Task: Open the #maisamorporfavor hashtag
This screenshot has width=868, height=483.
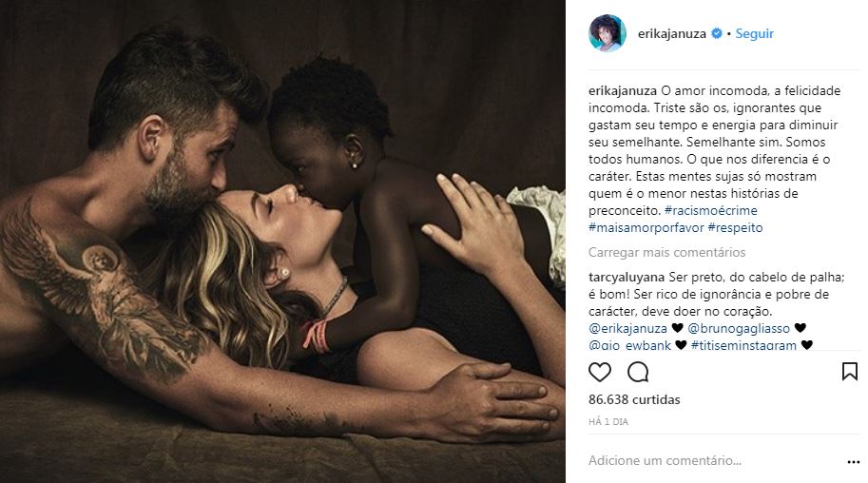Action: [x=646, y=227]
